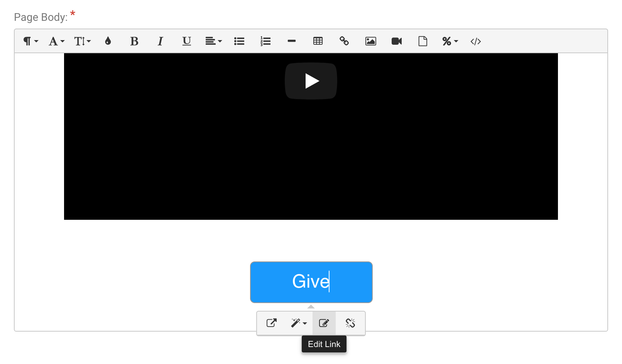Insert a horizontal line
622x364 pixels.
coord(292,41)
